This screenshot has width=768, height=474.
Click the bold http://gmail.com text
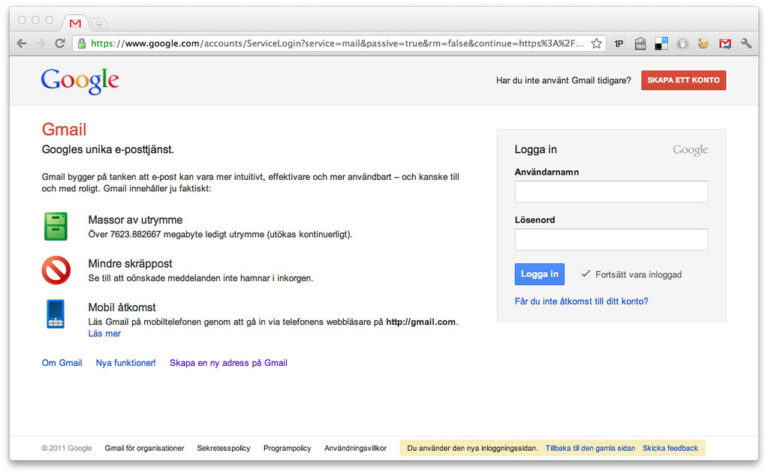pyautogui.click(x=421, y=322)
